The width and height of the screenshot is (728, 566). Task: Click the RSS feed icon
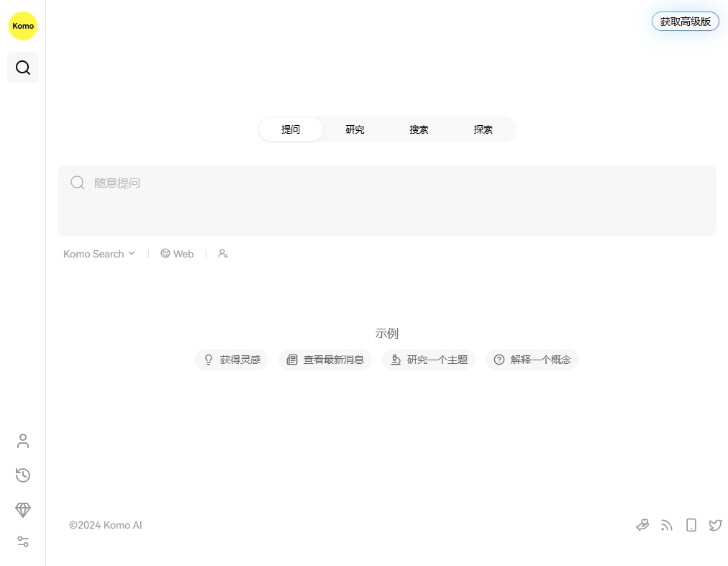667,525
